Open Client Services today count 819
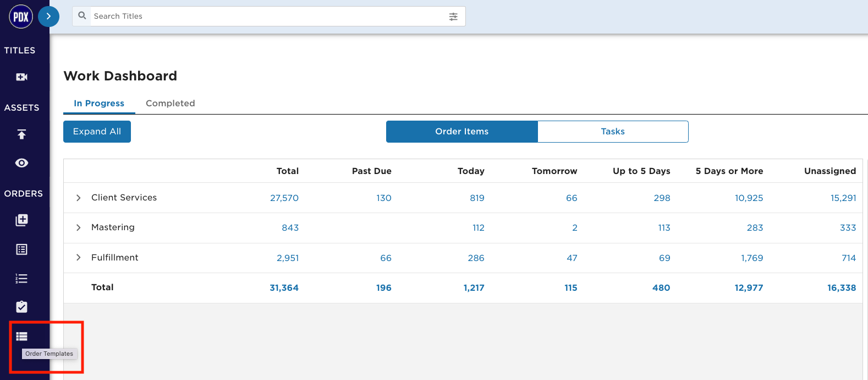This screenshot has height=380, width=868. 477,198
